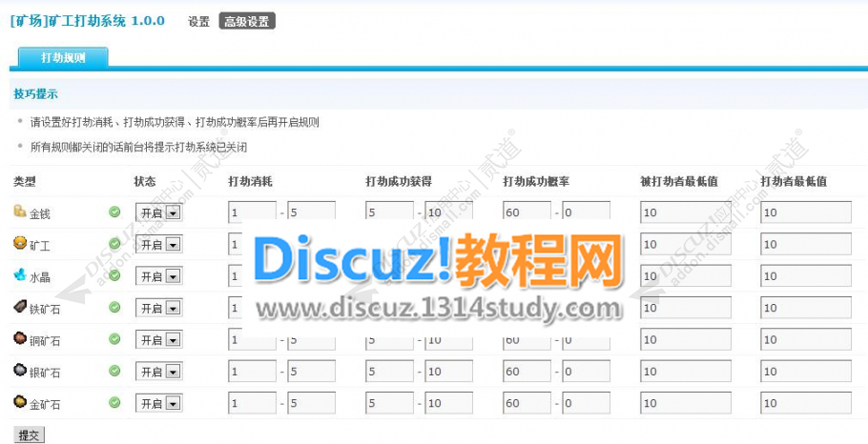Click the silver ore icon for 银矿石

point(20,370)
